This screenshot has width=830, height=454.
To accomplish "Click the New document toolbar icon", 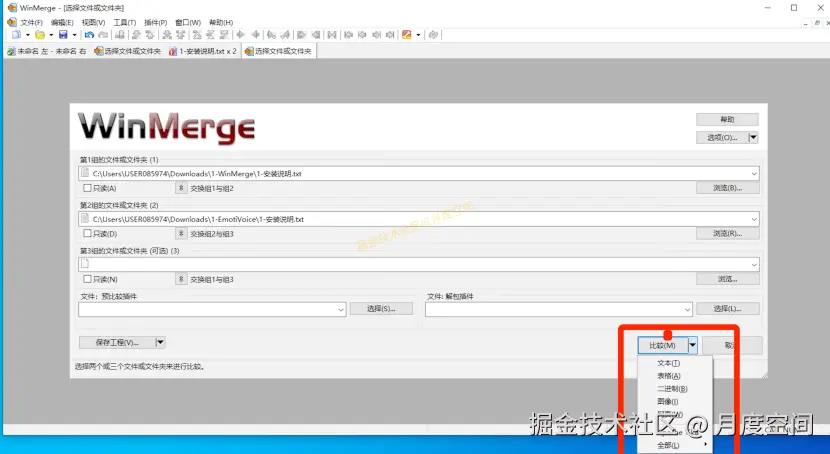I will 16,35.
